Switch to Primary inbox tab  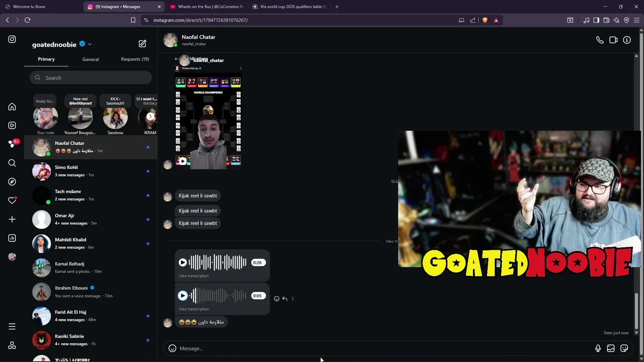(x=46, y=59)
